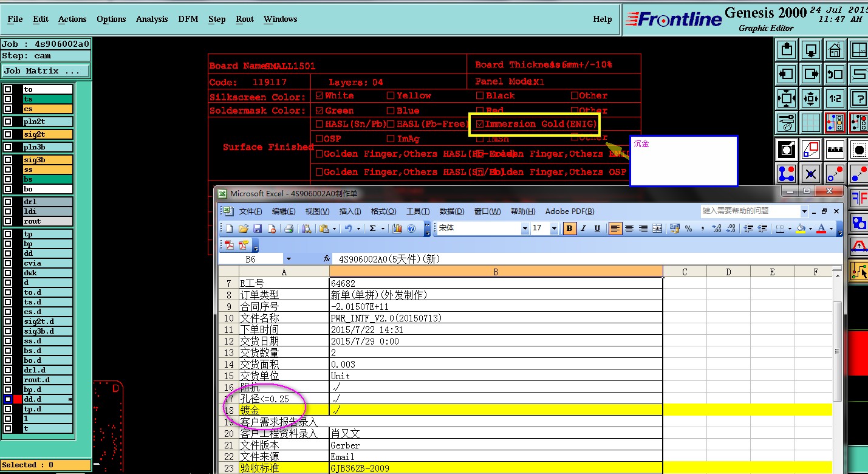The image size is (868, 474).
Task: Open the wrench and palette settings icon
Action: tap(787, 123)
